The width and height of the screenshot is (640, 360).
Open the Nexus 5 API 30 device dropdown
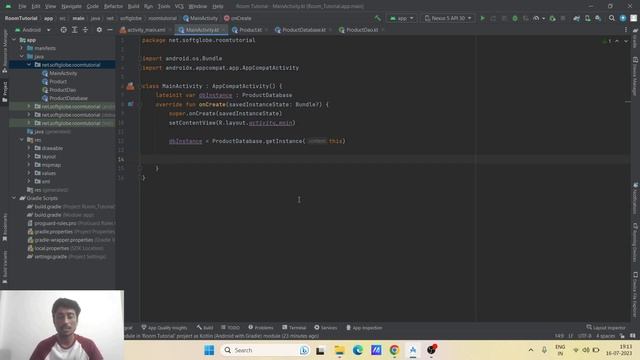click(x=448, y=18)
